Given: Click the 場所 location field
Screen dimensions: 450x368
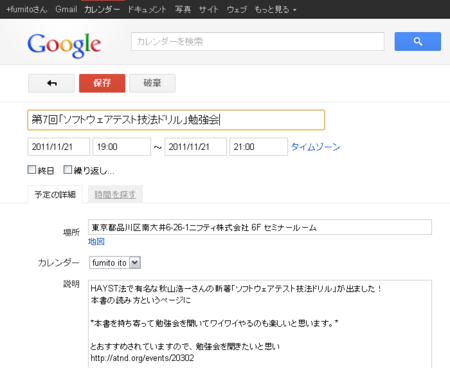Looking at the screenshot, I should click(x=260, y=227).
